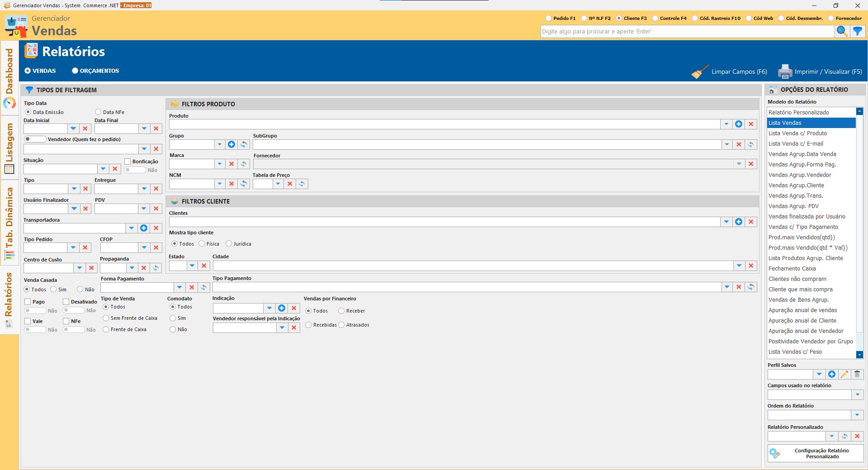Switch to the Dashboard side tab
Screen dimensions: 868x470
click(x=9, y=77)
